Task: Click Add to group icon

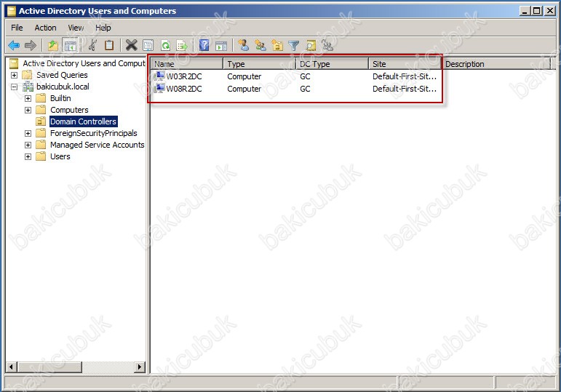Action: tap(327, 45)
